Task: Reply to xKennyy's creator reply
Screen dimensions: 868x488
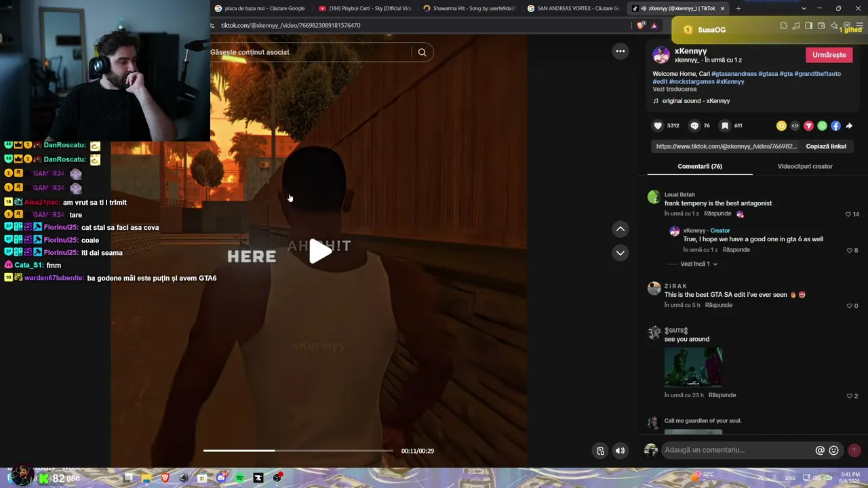Action: [x=736, y=249]
